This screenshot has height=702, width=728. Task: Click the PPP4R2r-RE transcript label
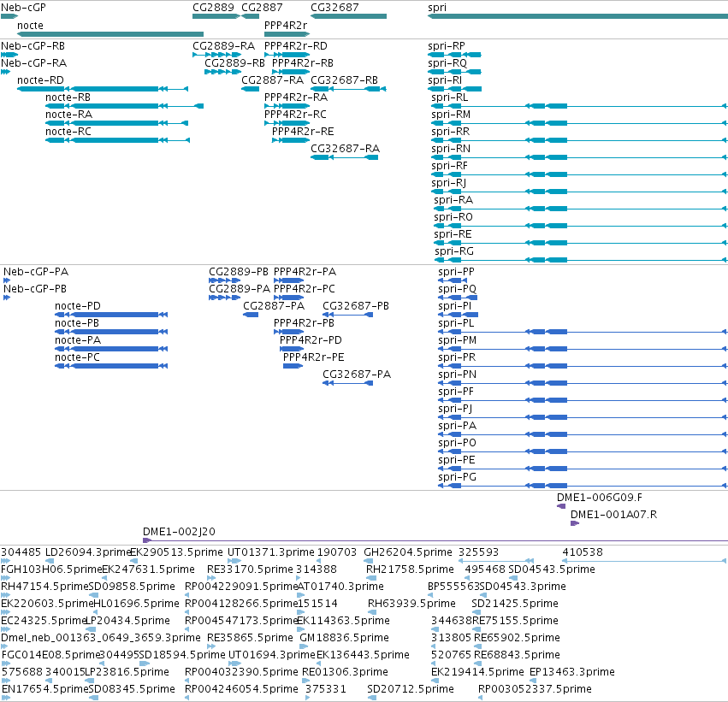pyautogui.click(x=303, y=132)
